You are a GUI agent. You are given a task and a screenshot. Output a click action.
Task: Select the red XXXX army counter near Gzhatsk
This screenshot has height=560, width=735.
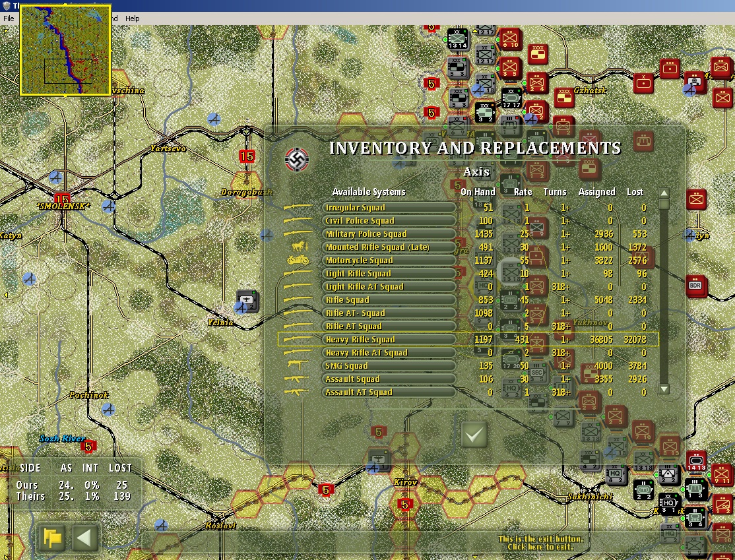[564, 98]
